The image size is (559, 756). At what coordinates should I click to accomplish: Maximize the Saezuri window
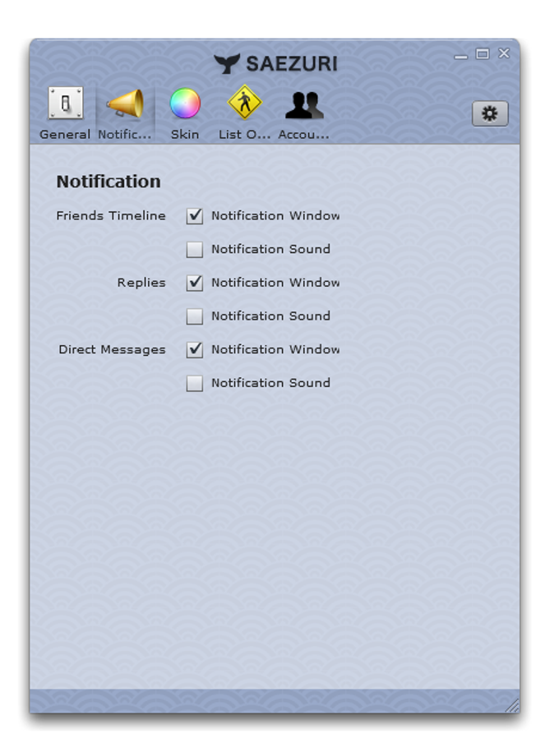point(483,53)
